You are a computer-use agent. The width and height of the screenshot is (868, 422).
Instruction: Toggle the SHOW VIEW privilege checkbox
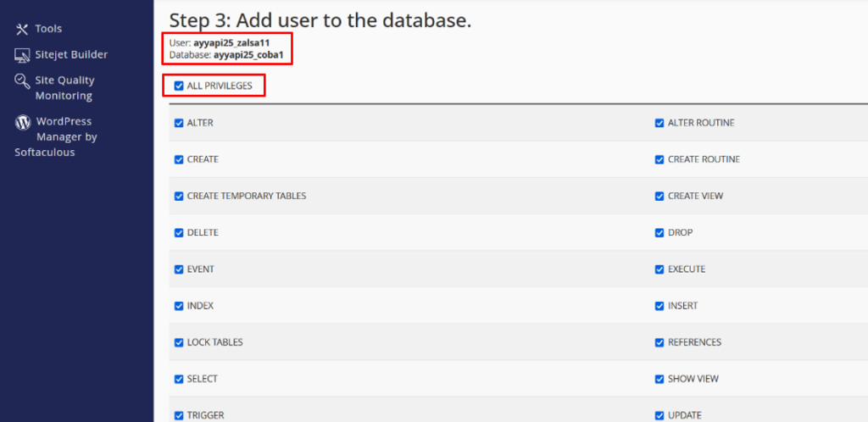659,379
